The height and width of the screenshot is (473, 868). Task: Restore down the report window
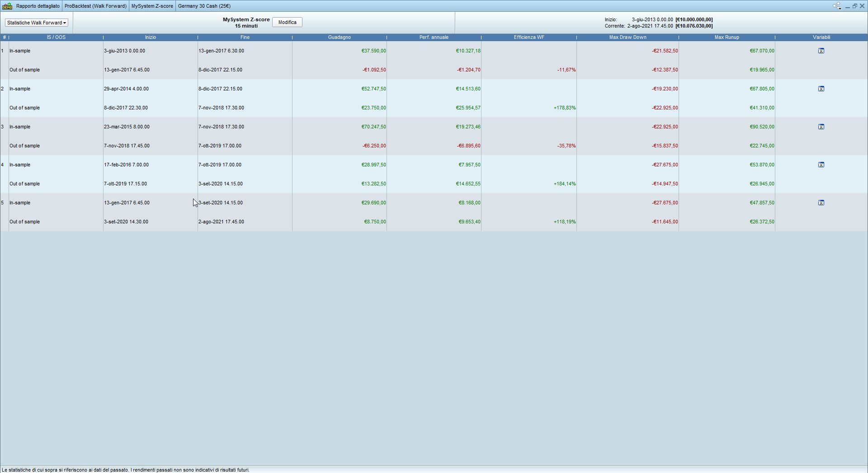(854, 6)
